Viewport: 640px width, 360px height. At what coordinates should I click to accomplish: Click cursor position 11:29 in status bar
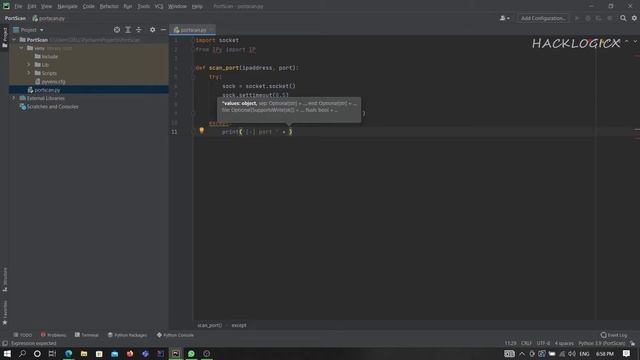click(510, 343)
